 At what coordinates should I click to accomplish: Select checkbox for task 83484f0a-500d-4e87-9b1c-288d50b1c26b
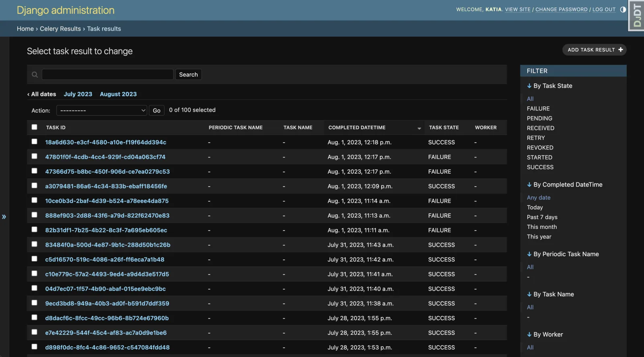[x=34, y=244]
